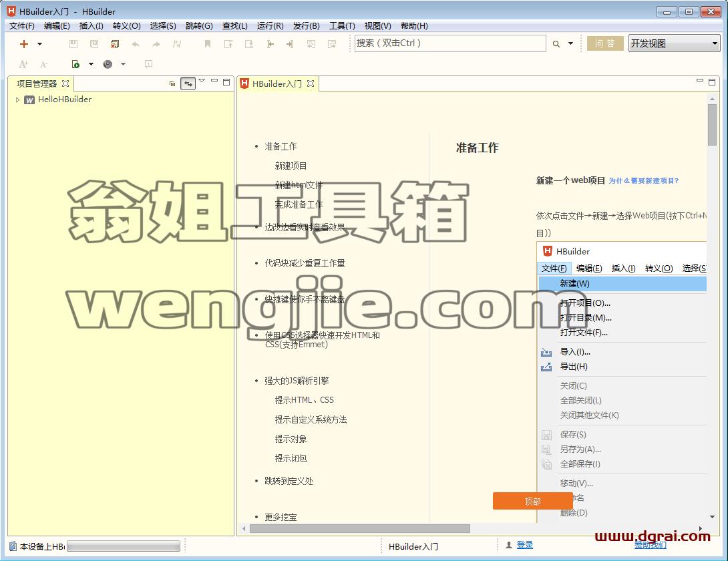Screen dimensions: 728x561
Task: Open the 插入(I) menu
Action: click(x=91, y=26)
